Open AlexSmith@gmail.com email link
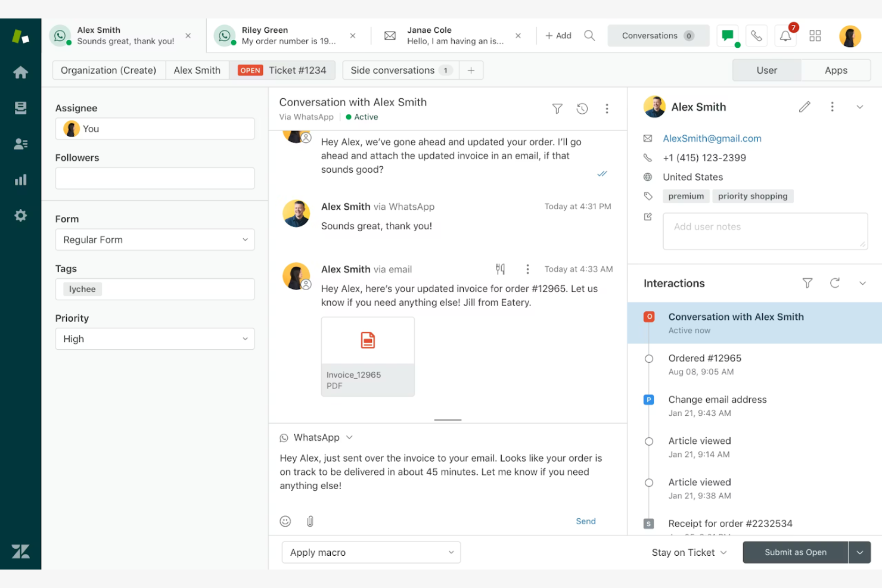This screenshot has width=882, height=588. [x=712, y=138]
